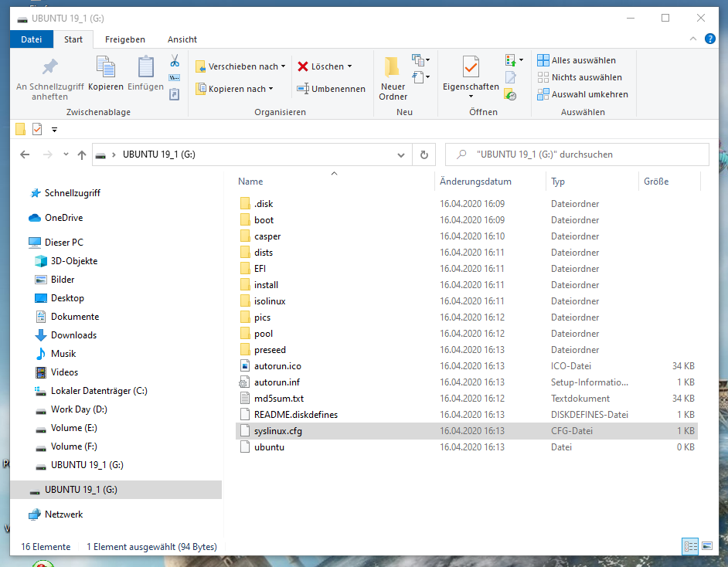The image size is (728, 567).
Task: Select the isolinux folder
Action: (x=466, y=301)
